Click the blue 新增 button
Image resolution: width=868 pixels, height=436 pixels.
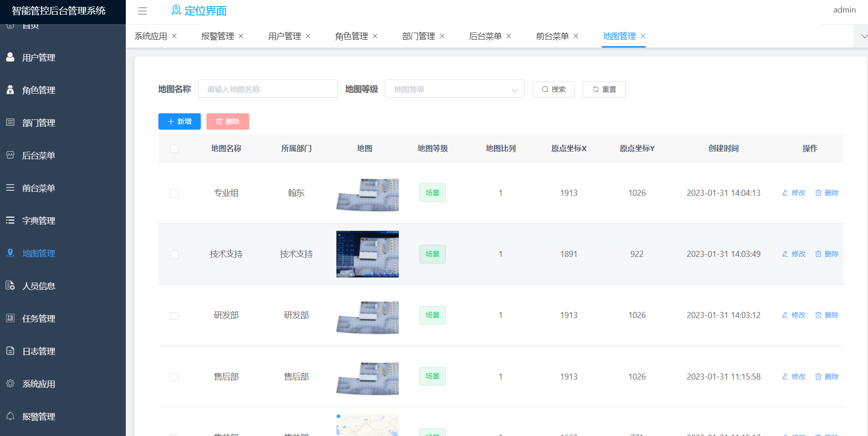(179, 121)
